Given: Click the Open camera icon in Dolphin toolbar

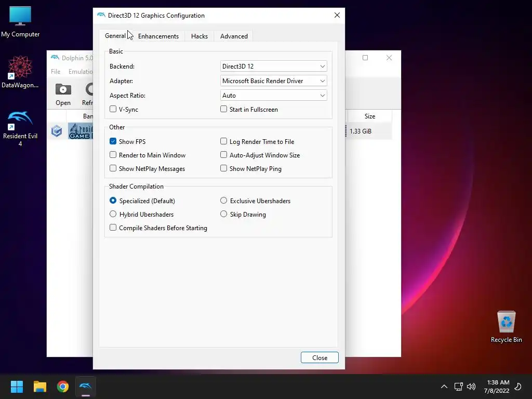Looking at the screenshot, I should click(x=63, y=94).
